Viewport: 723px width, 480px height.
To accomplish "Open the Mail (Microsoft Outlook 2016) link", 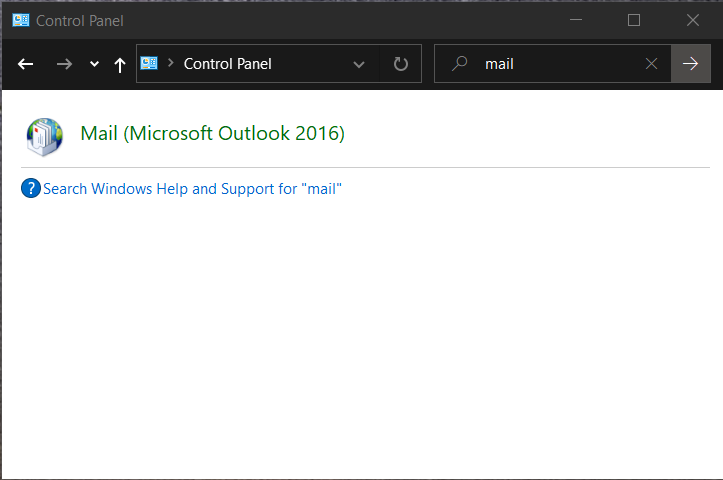I will coord(212,133).
